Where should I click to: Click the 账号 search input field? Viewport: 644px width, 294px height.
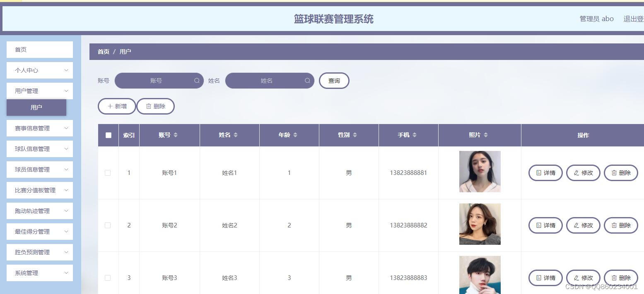tap(159, 81)
